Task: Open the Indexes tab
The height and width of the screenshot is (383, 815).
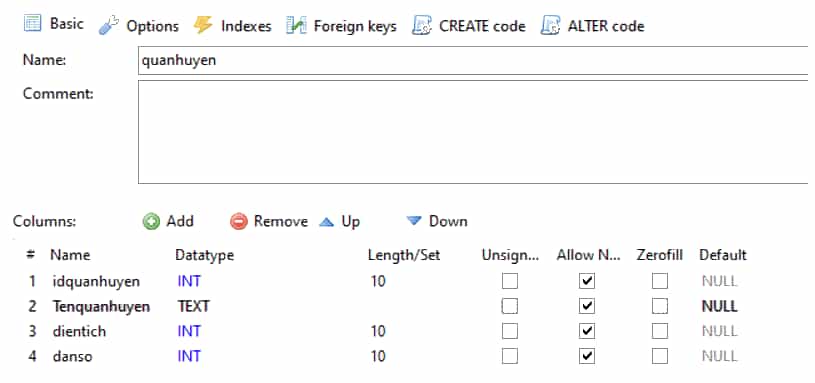Action: [x=232, y=26]
